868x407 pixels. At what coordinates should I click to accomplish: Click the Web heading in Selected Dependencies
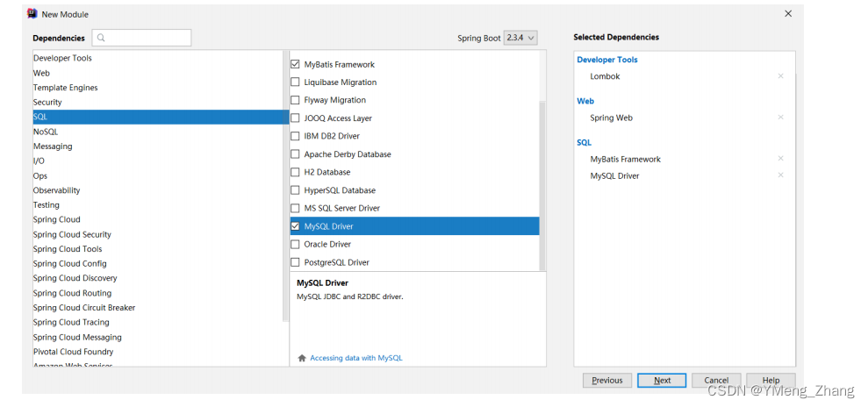point(585,101)
